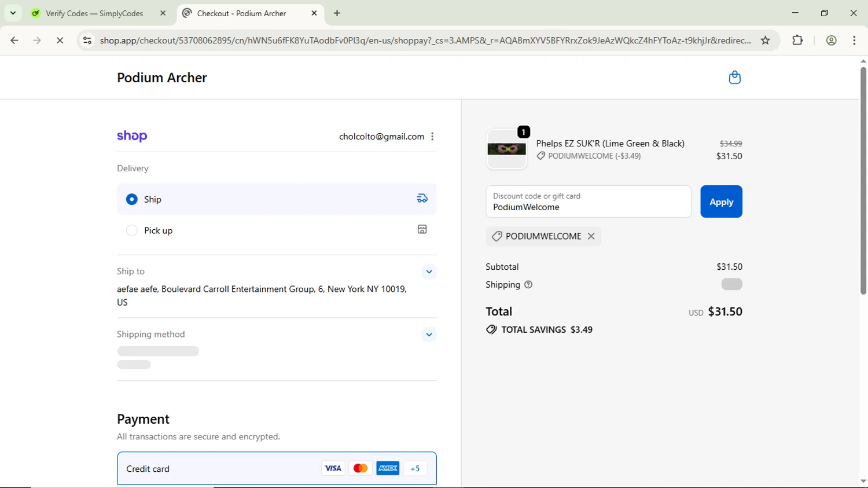Open a new browser tab
The width and height of the screenshot is (868, 488).
tap(337, 13)
